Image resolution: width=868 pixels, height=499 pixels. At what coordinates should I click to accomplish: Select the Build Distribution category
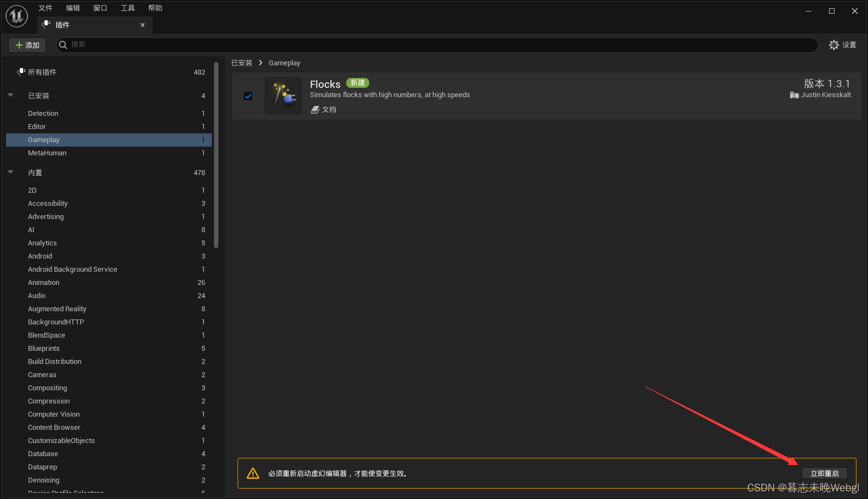[x=109, y=362]
